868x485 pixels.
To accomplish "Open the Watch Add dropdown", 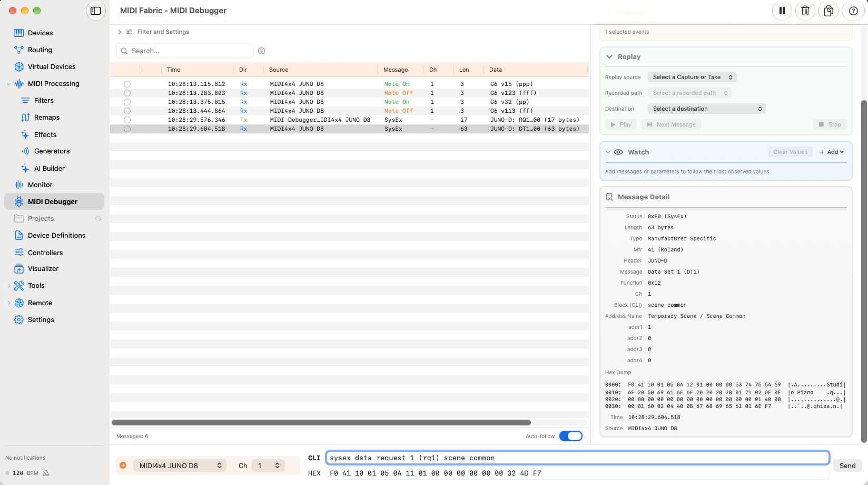I will click(832, 152).
